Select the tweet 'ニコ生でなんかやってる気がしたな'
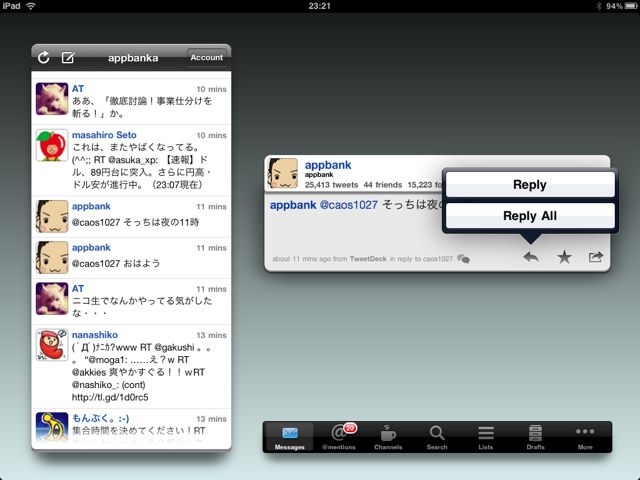 click(131, 302)
